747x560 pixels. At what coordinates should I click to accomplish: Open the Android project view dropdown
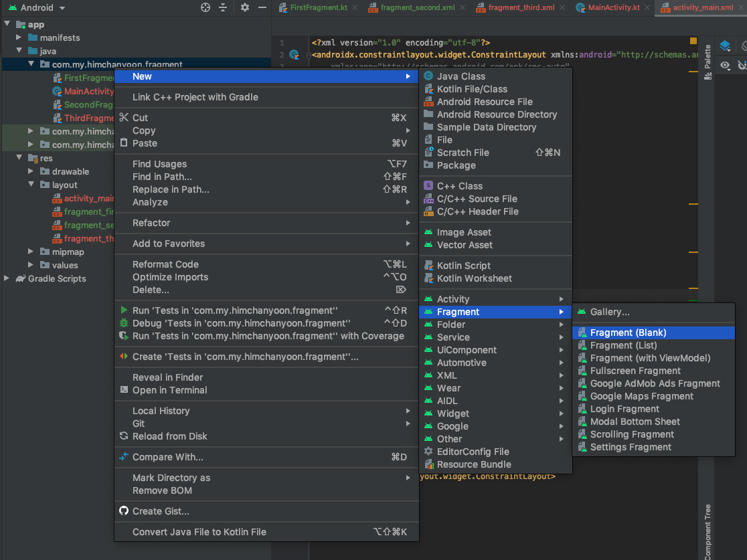[37, 7]
